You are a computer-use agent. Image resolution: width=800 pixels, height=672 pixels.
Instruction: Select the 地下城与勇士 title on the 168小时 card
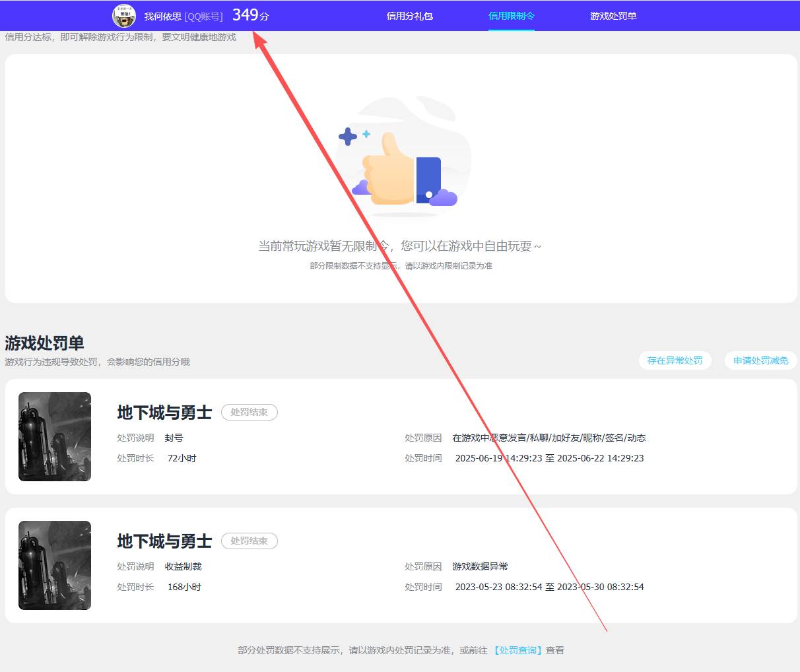164,541
